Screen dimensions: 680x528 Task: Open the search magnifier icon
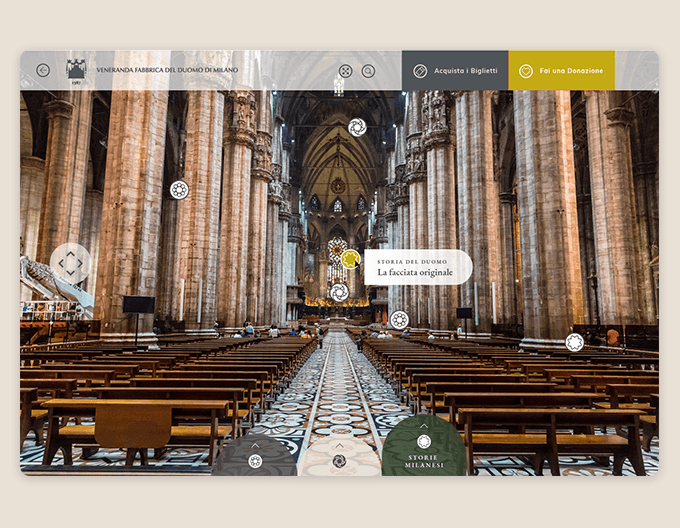click(x=368, y=71)
